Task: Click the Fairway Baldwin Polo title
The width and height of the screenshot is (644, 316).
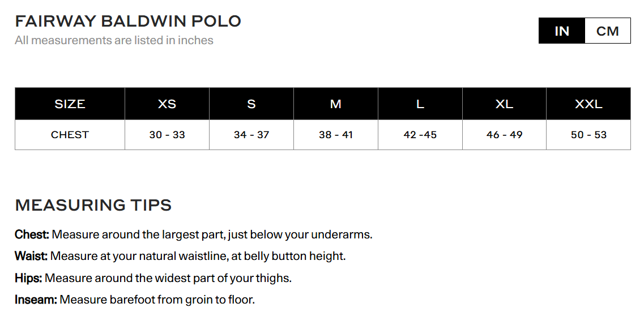Action: pos(128,22)
